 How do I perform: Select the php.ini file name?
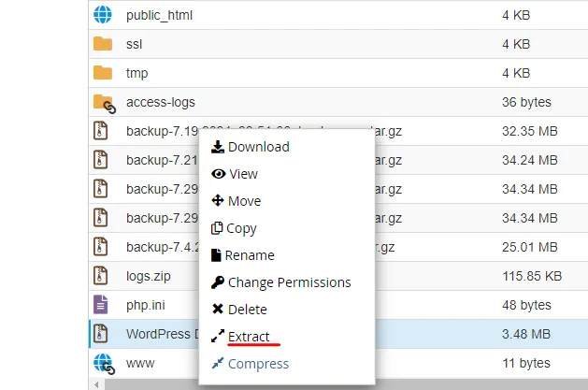coord(146,305)
